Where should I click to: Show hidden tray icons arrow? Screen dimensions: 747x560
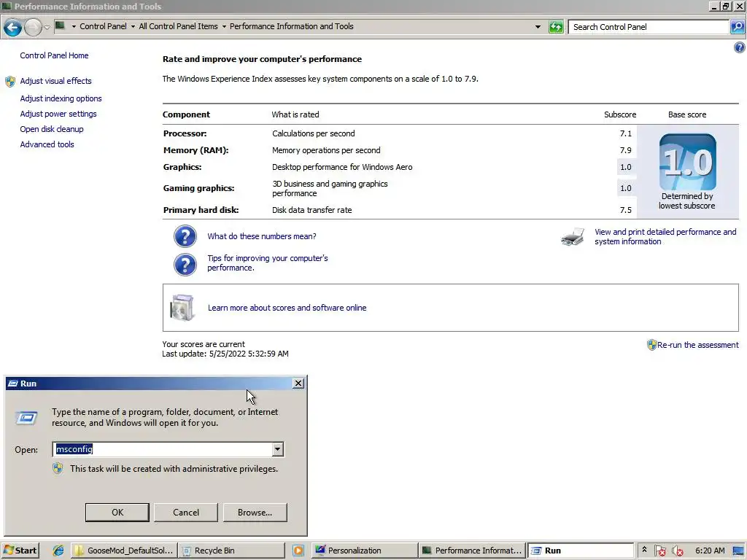(x=644, y=550)
